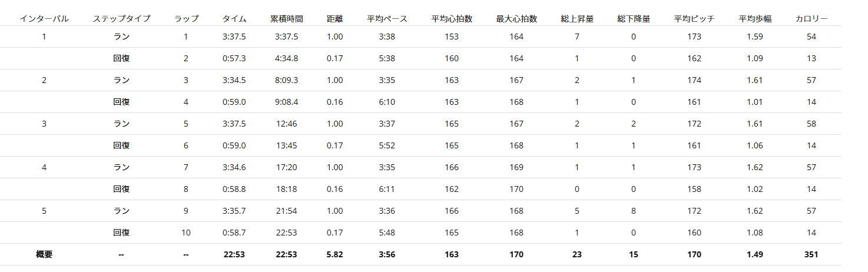Click the 平均ペース column header
The width and height of the screenshot is (868, 272).
pos(387,19)
